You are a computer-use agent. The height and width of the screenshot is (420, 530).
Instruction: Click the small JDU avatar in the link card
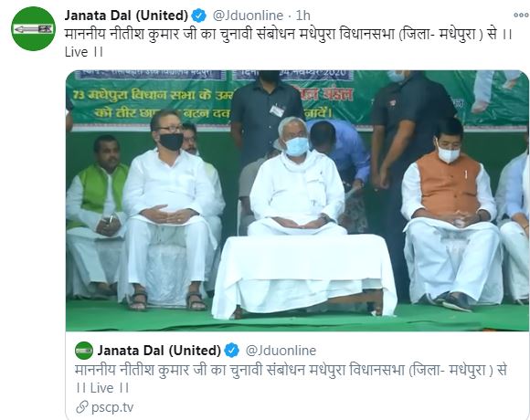point(84,351)
